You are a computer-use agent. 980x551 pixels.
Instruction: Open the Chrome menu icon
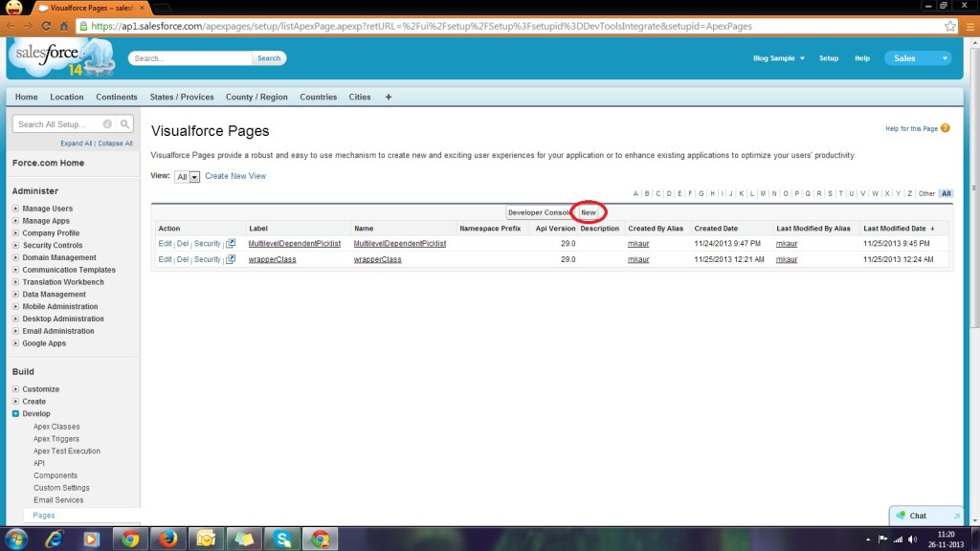[970, 26]
